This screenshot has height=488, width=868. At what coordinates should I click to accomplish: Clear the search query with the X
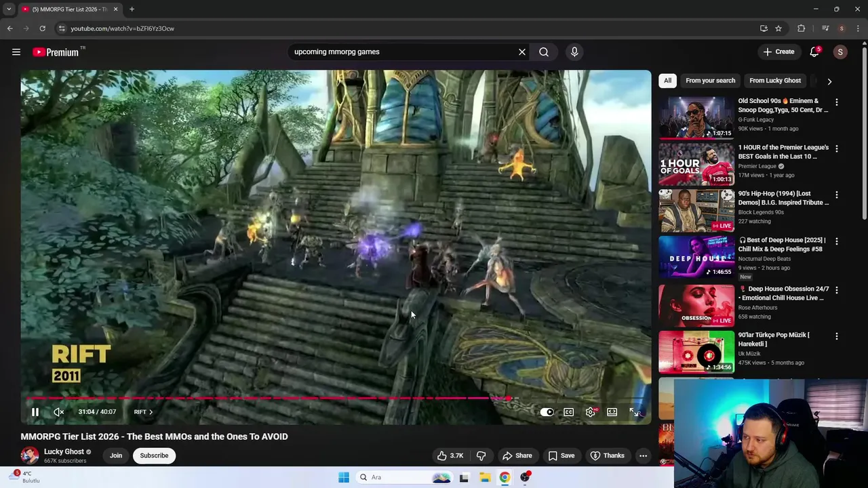(522, 52)
